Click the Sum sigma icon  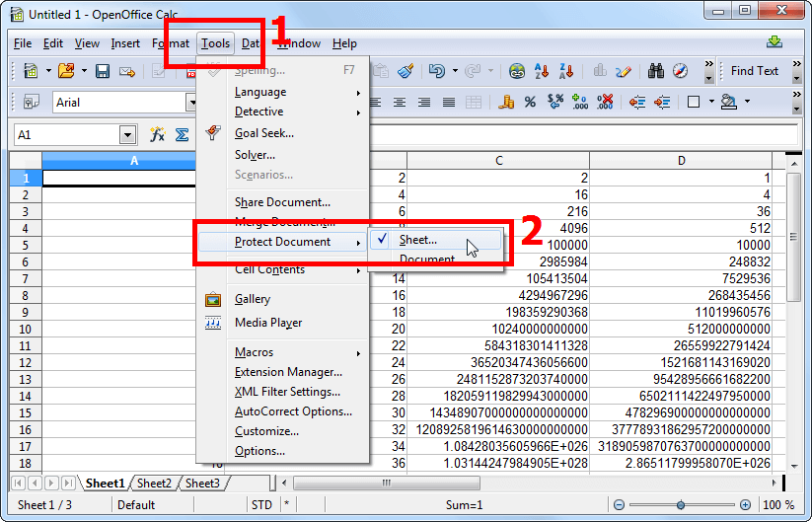[182, 135]
